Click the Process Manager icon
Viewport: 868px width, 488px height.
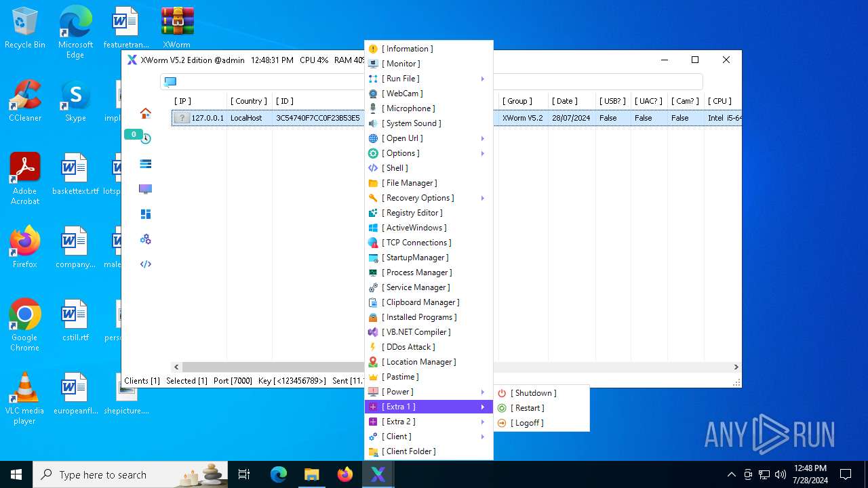(x=373, y=272)
